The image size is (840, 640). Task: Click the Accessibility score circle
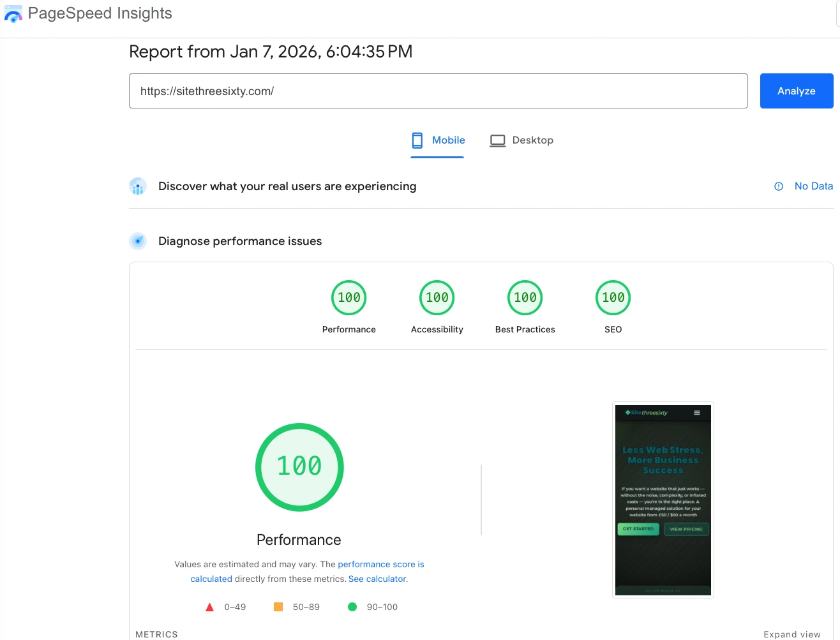[x=437, y=297]
